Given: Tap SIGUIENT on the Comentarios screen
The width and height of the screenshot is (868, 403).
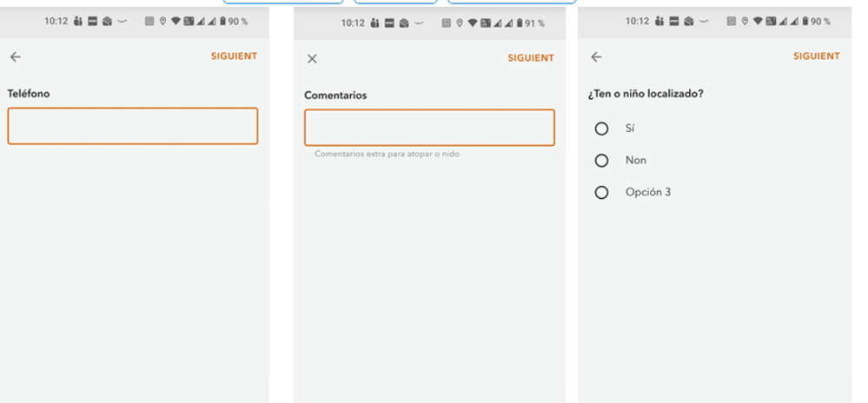Looking at the screenshot, I should (x=531, y=58).
